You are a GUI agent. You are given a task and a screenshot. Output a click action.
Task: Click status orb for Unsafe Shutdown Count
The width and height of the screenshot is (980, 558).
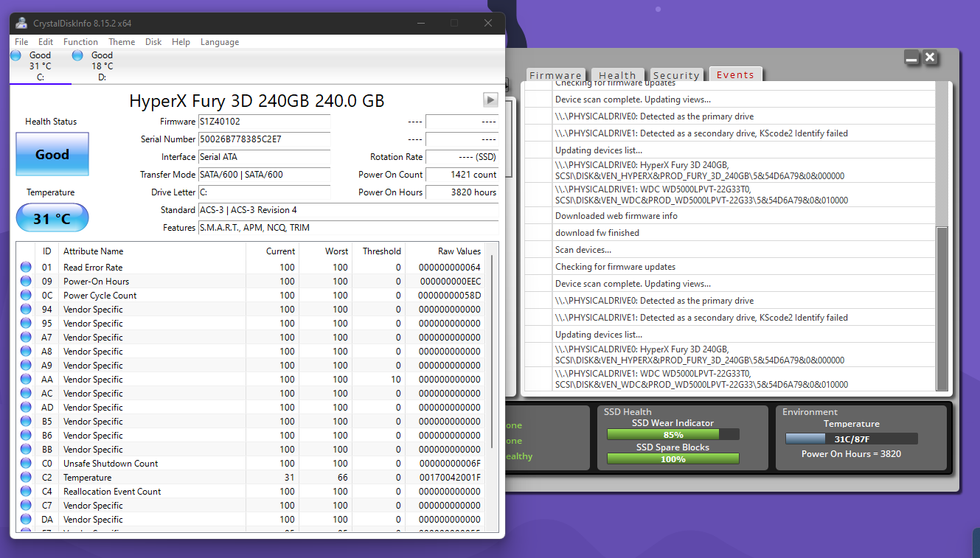point(26,464)
